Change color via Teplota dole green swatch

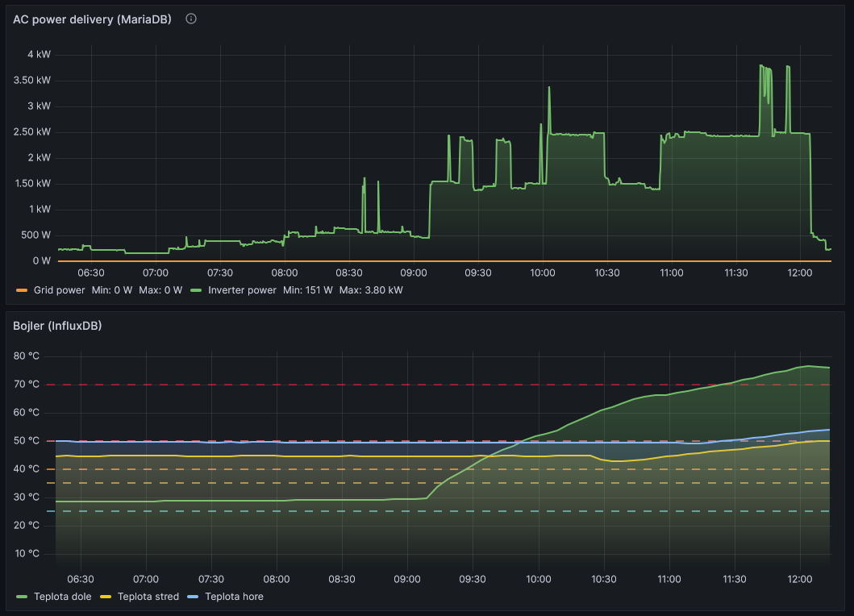[x=21, y=597]
